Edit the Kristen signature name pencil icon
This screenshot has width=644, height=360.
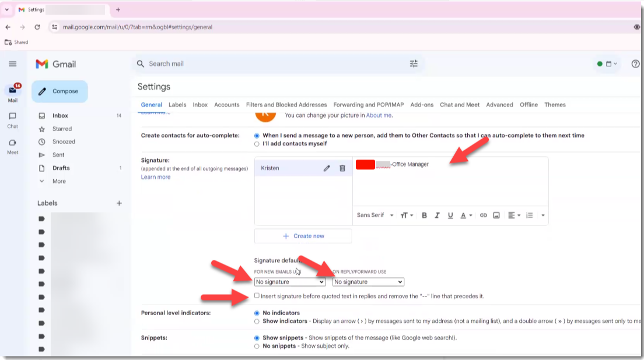(327, 168)
